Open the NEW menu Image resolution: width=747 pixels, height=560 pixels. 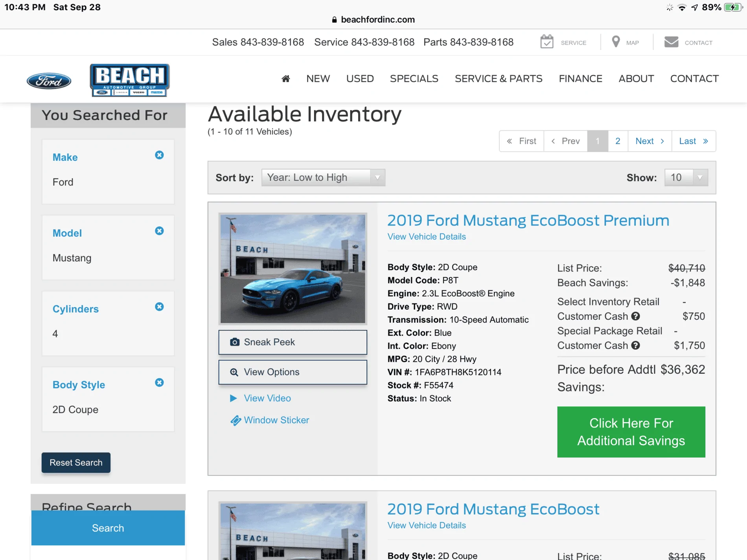[x=318, y=79]
